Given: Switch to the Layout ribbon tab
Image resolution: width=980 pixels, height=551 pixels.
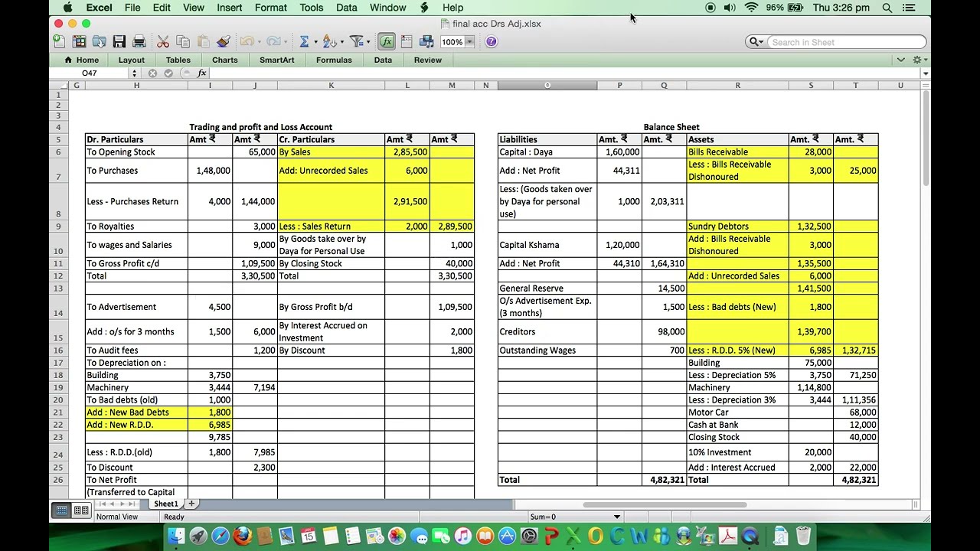Looking at the screenshot, I should click(x=132, y=60).
